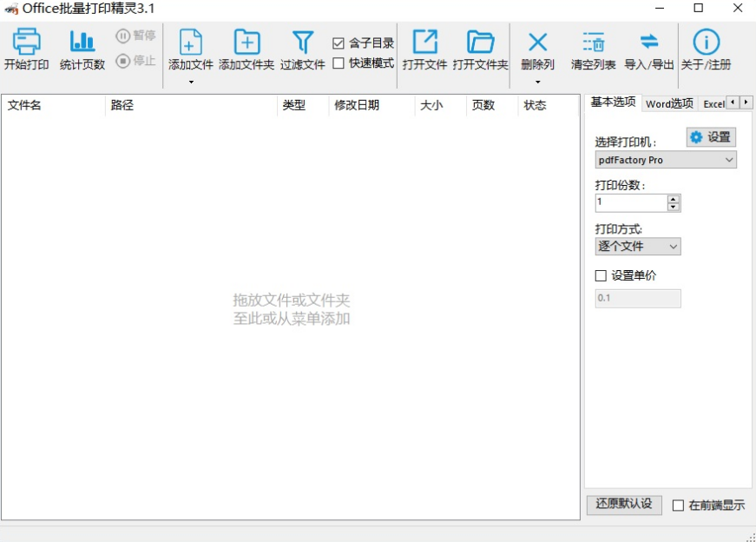This screenshot has width=756, height=542.
Task: Click the 打开文件夹 folder icon
Action: pos(481,42)
